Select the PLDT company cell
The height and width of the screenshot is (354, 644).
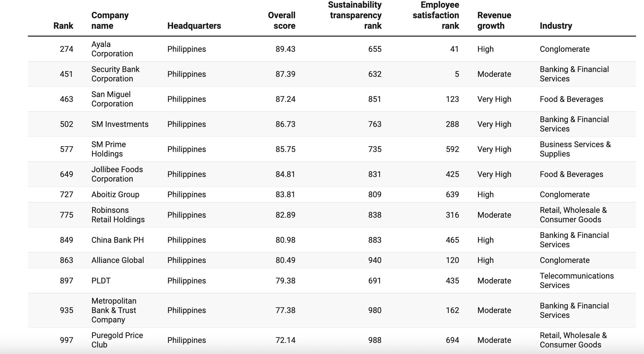coord(101,281)
